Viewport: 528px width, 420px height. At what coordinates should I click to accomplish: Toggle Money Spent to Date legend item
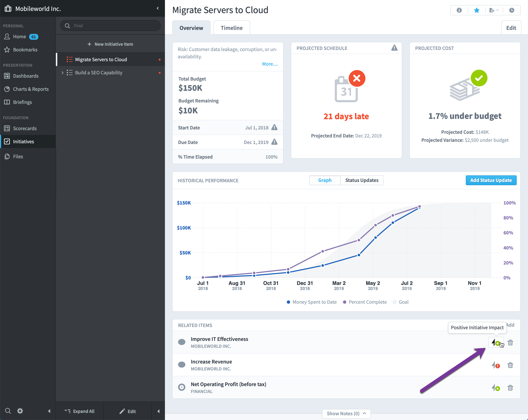pyautogui.click(x=312, y=302)
